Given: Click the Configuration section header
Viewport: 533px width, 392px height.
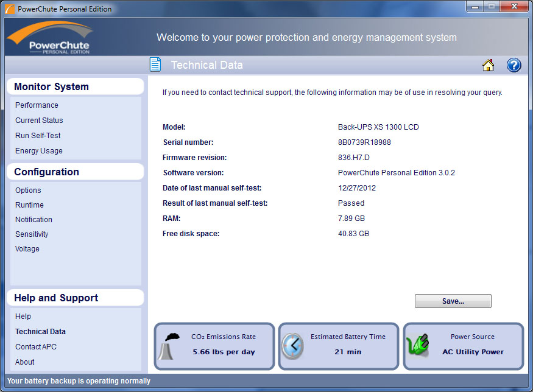Looking at the screenshot, I should 75,172.
